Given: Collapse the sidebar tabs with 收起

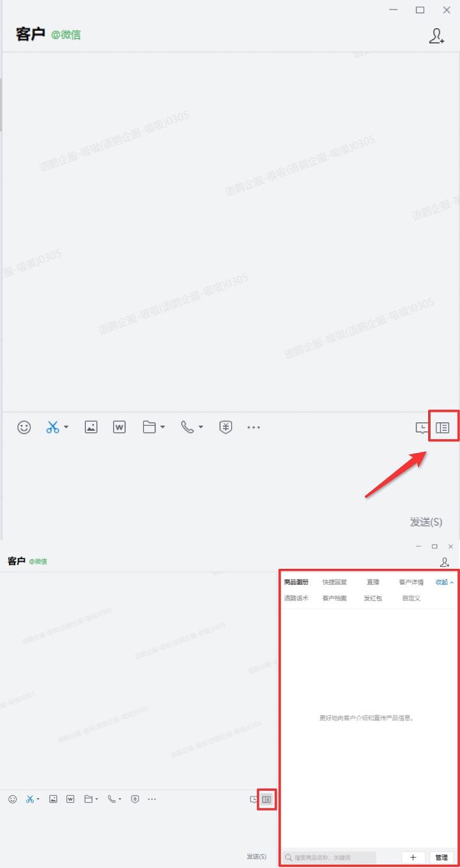Looking at the screenshot, I should click(444, 582).
